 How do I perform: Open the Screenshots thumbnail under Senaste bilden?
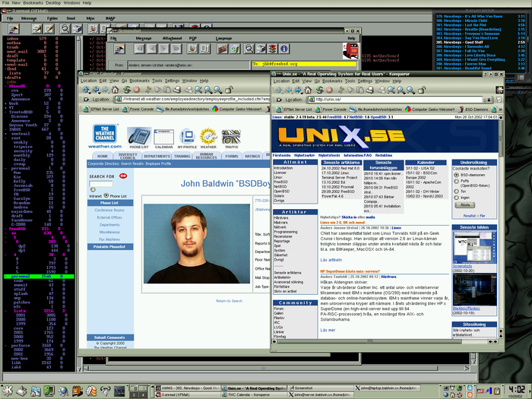474,247
